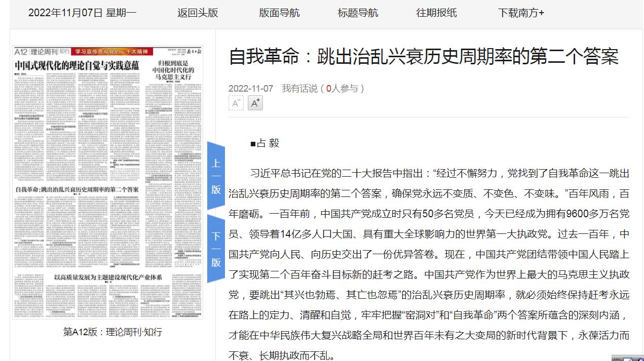
Task: Go to previous page (上一版)
Action: click(216, 176)
